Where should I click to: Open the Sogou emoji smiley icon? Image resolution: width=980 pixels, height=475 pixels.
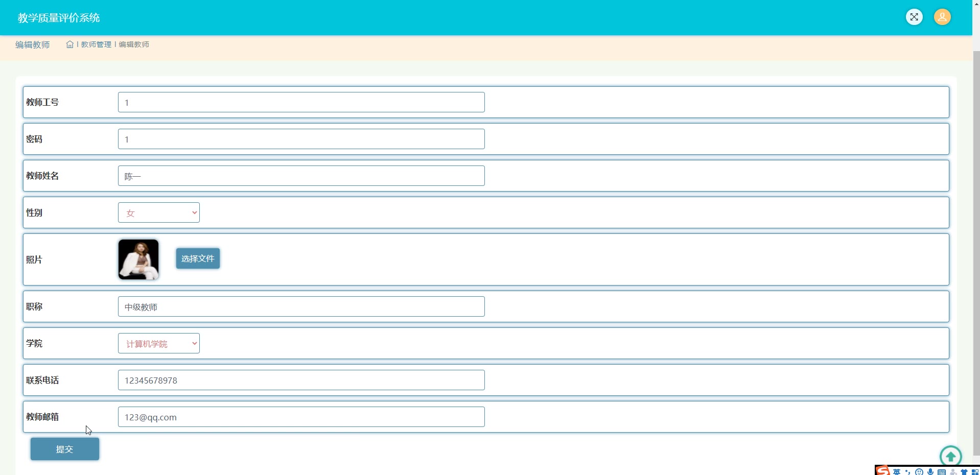[919, 472]
